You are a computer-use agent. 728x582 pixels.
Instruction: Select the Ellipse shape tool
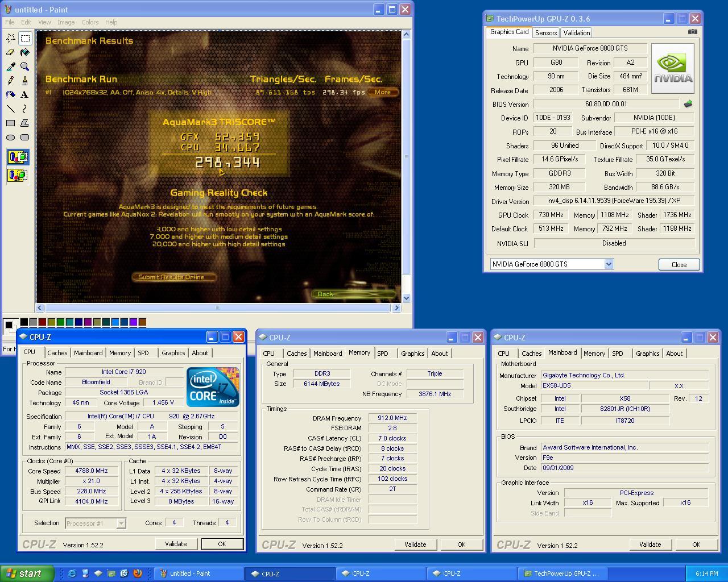pyautogui.click(x=11, y=137)
